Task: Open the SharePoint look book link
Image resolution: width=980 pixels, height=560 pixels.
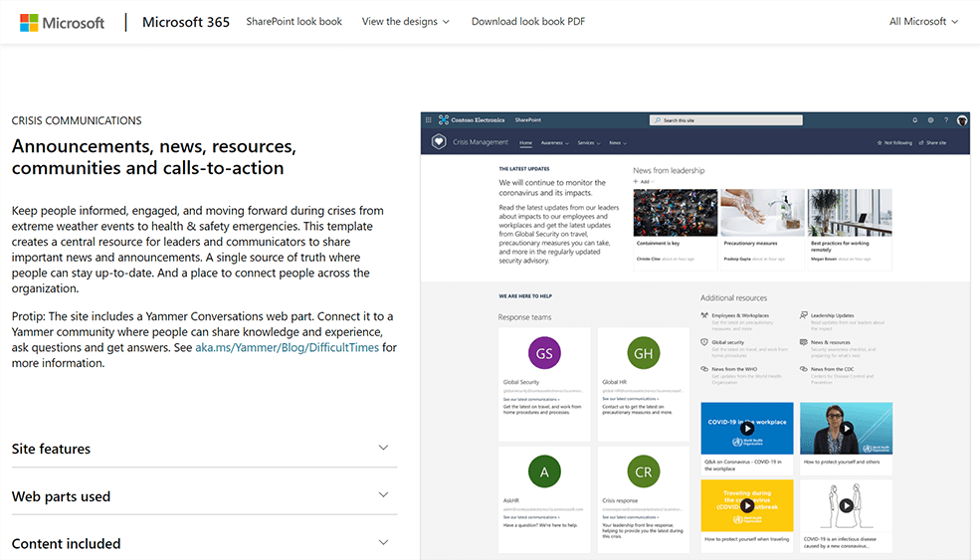Action: [294, 21]
